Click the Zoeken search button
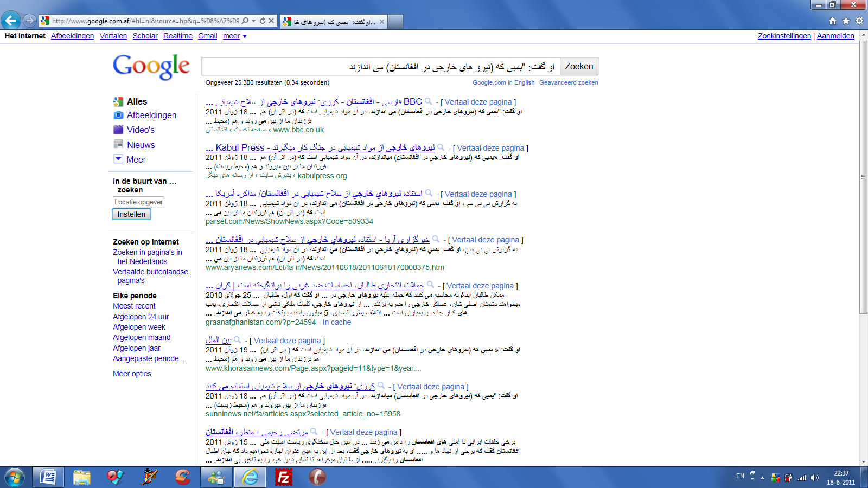The image size is (868, 488). pyautogui.click(x=579, y=66)
